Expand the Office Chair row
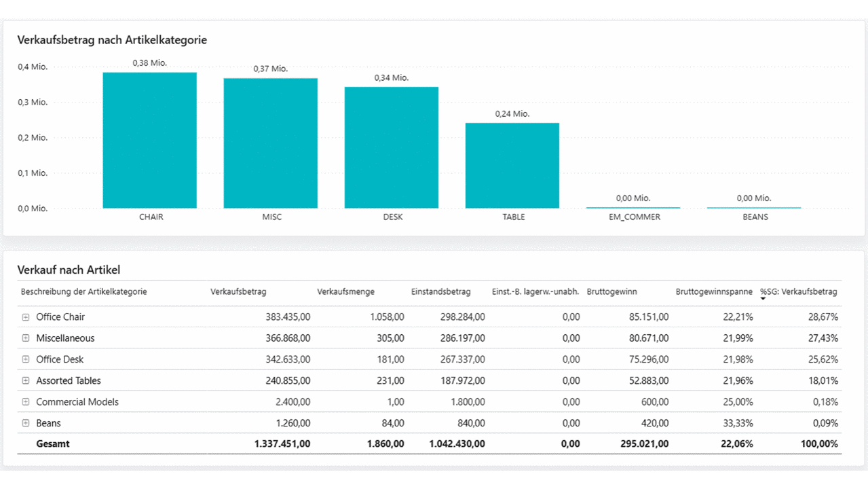868x489 pixels. tap(26, 317)
